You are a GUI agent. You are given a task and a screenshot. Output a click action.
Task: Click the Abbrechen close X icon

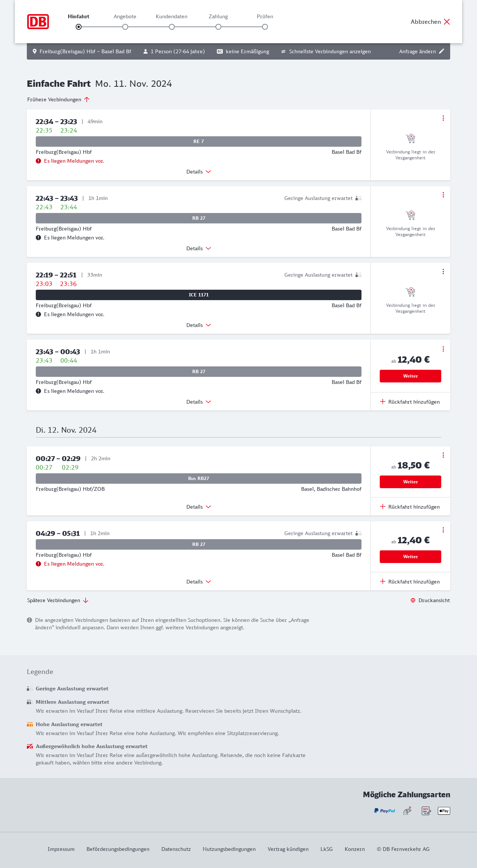(x=447, y=22)
